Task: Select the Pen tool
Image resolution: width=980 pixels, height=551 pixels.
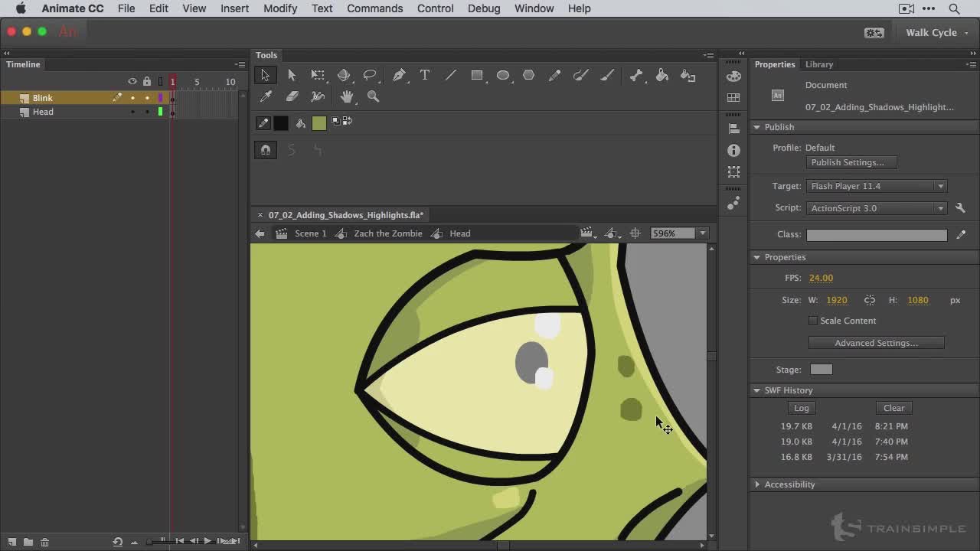Action: click(399, 75)
